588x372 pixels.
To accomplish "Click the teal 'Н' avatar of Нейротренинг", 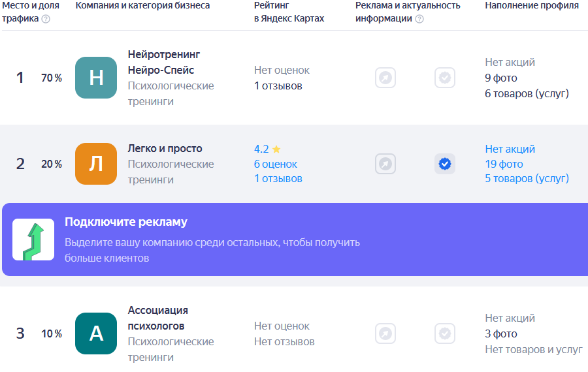I will [x=96, y=78].
